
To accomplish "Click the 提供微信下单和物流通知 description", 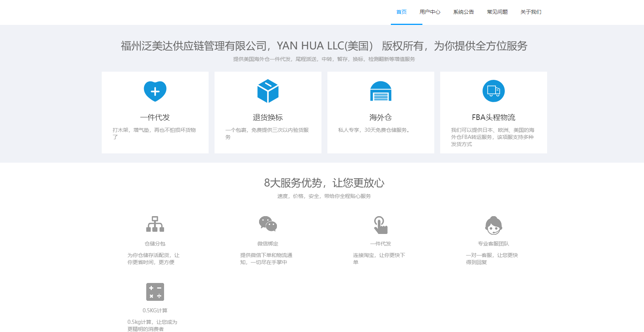I will (267, 258).
